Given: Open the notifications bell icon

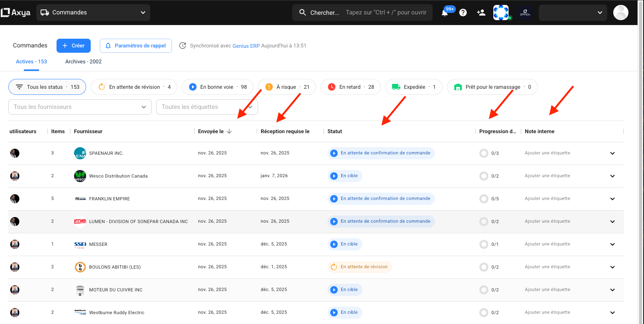Looking at the screenshot, I should (445, 13).
